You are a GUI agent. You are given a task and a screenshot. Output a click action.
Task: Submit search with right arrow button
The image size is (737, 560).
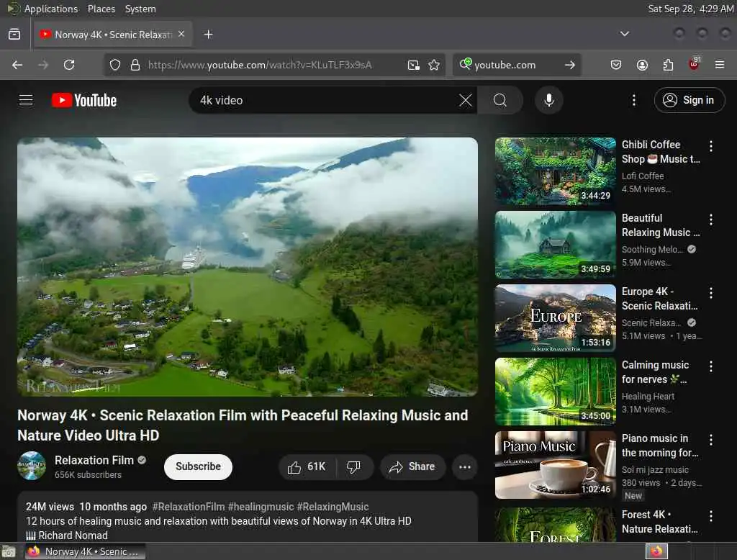(570, 65)
